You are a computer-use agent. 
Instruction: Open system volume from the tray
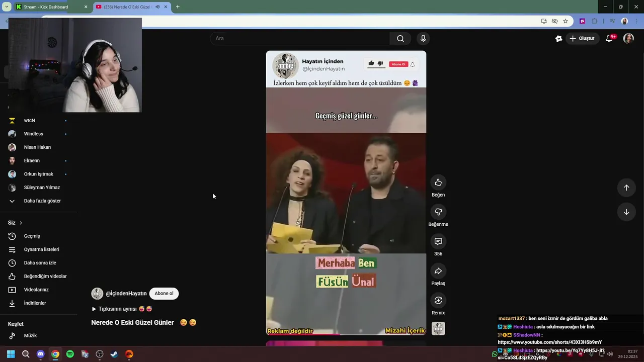[x=610, y=354]
